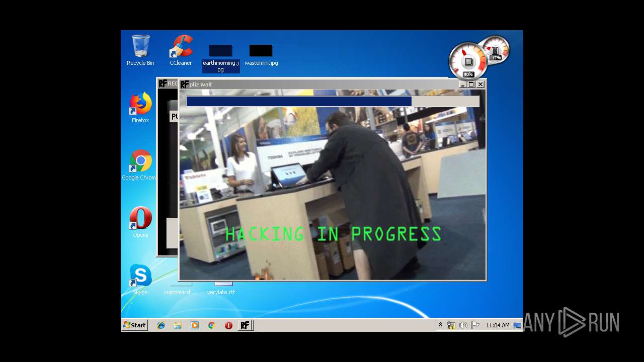Open Windows Explorer folder in taskbar

(178, 325)
